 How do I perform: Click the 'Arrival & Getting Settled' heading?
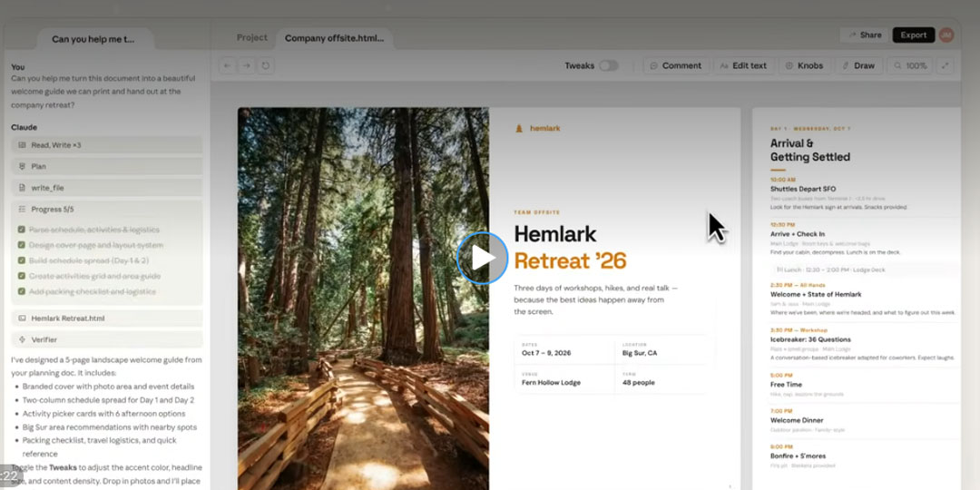810,150
